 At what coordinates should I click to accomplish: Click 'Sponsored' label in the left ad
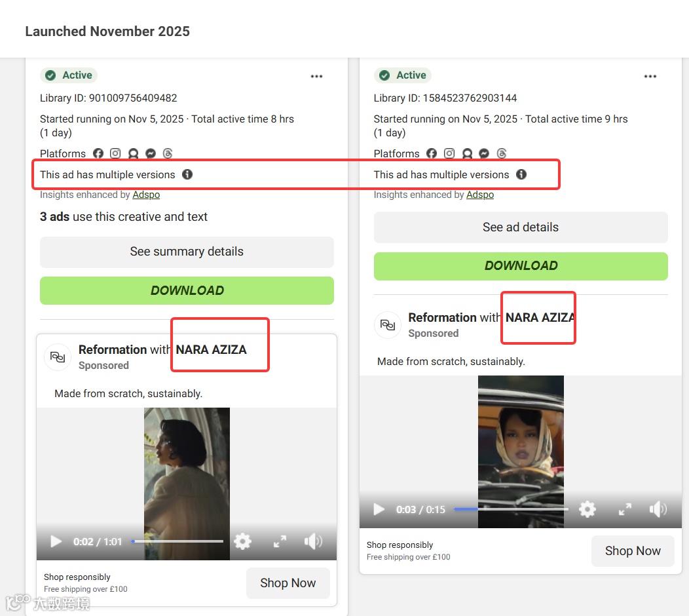coord(103,366)
